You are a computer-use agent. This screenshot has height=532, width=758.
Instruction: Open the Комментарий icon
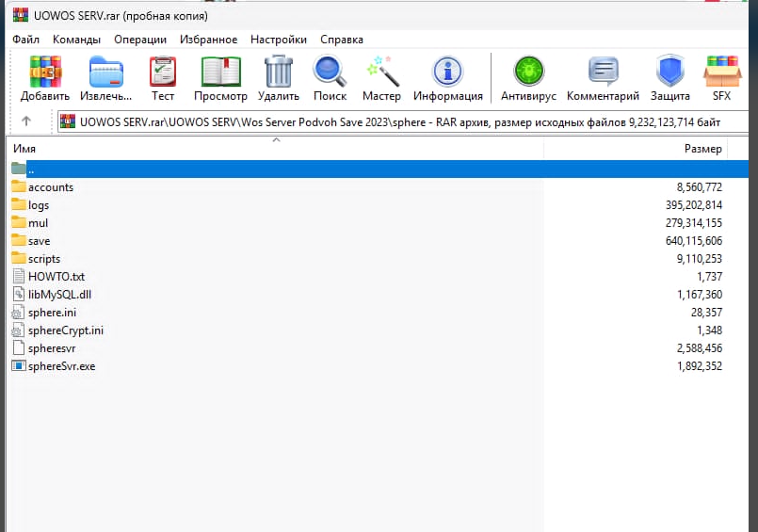pos(603,72)
